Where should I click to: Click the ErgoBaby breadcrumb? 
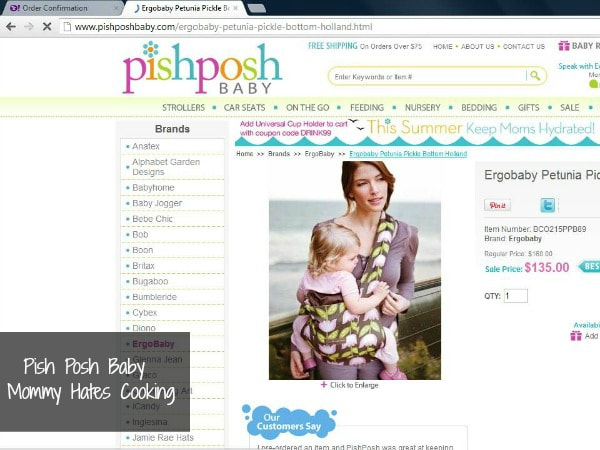pos(319,154)
